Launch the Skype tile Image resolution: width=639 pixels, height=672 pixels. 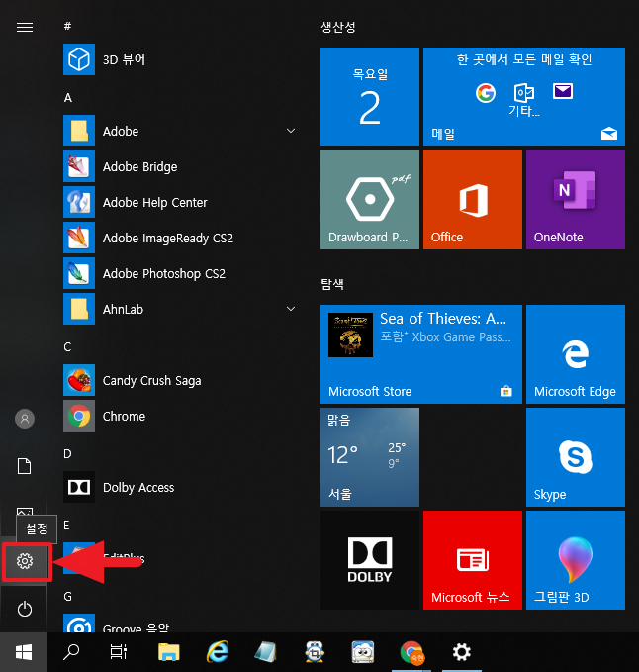tap(575, 457)
